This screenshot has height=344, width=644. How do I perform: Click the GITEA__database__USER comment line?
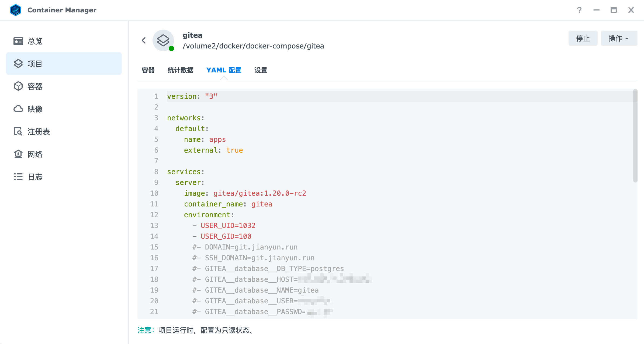point(261,301)
